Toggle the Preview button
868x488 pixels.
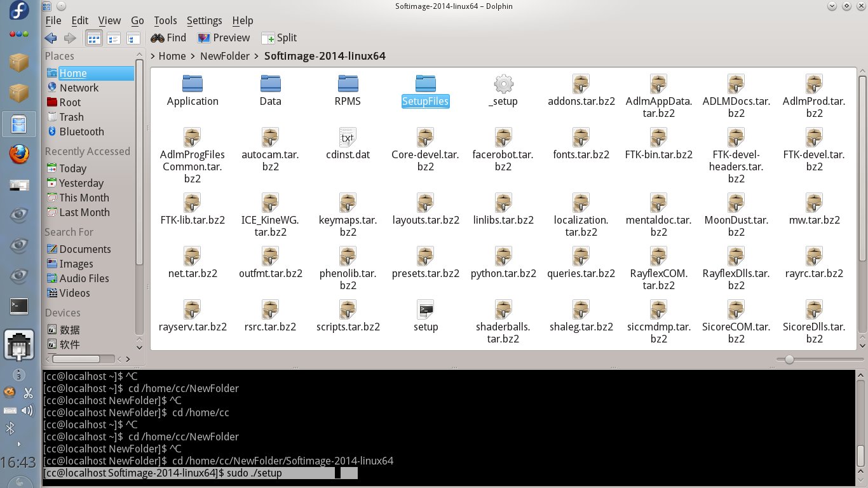(224, 38)
